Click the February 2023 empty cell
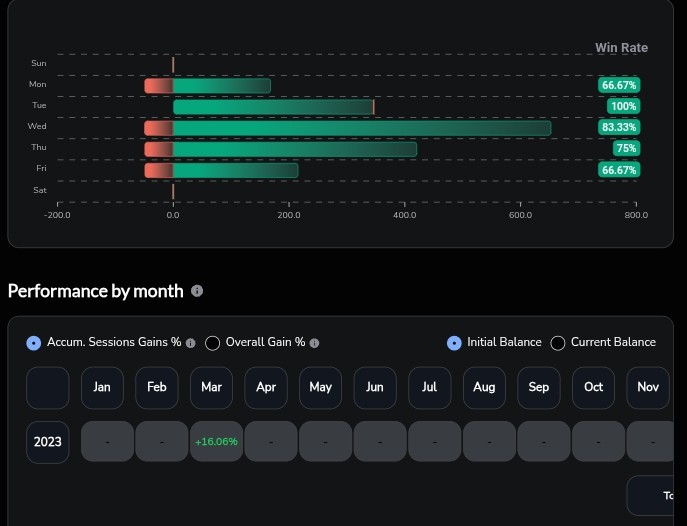The height and width of the screenshot is (526, 687). [x=162, y=441]
